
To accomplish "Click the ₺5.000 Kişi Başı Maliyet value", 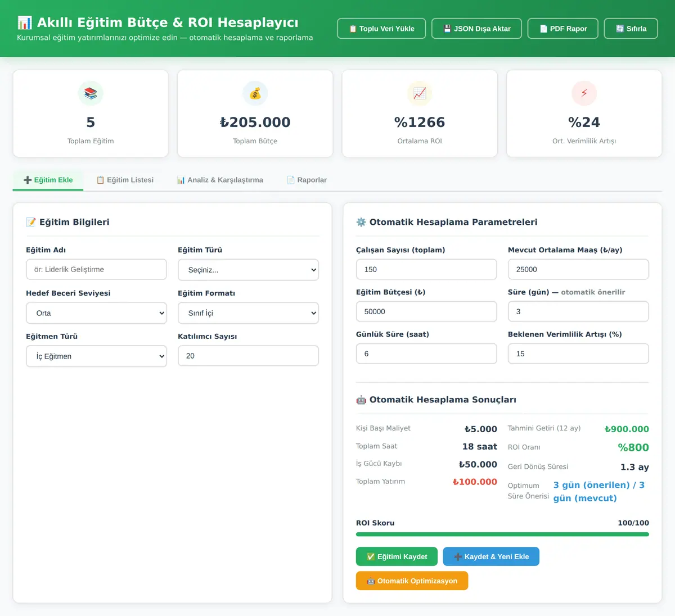I will pyautogui.click(x=481, y=429).
